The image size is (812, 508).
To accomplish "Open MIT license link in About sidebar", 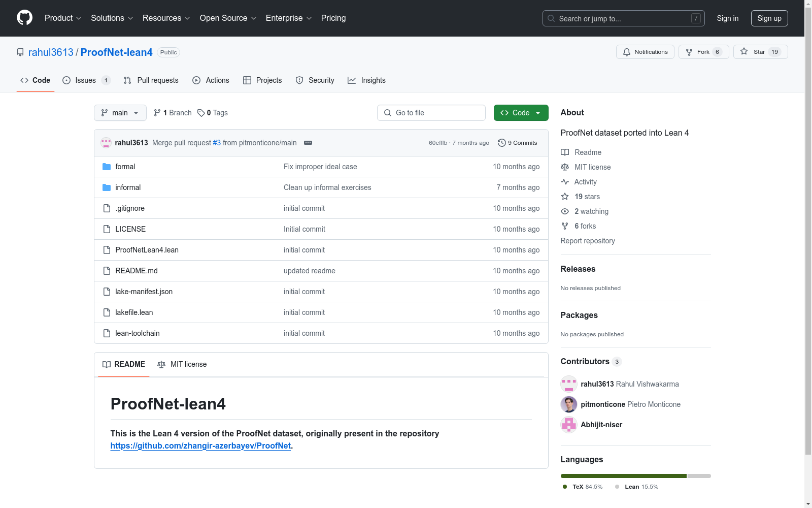I will click(586, 167).
